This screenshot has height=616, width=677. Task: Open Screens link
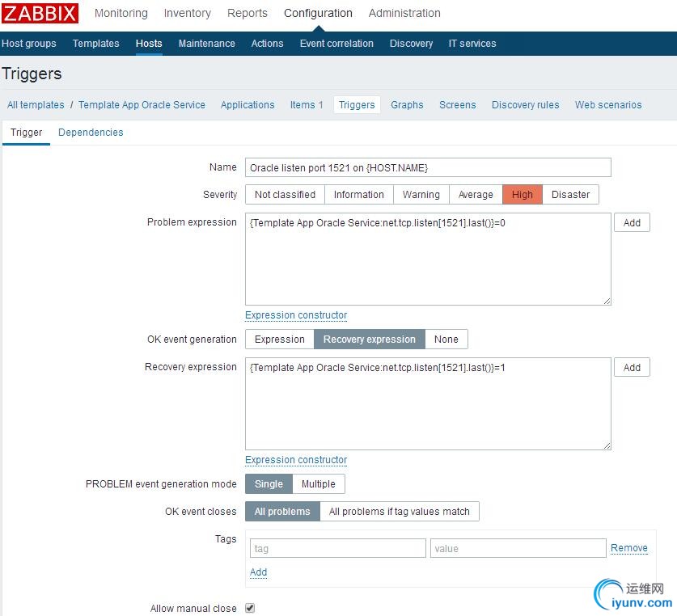coord(457,105)
